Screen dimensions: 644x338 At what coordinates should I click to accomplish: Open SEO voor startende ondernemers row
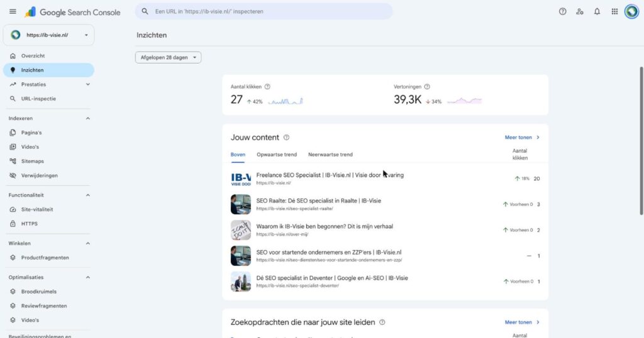coord(386,256)
